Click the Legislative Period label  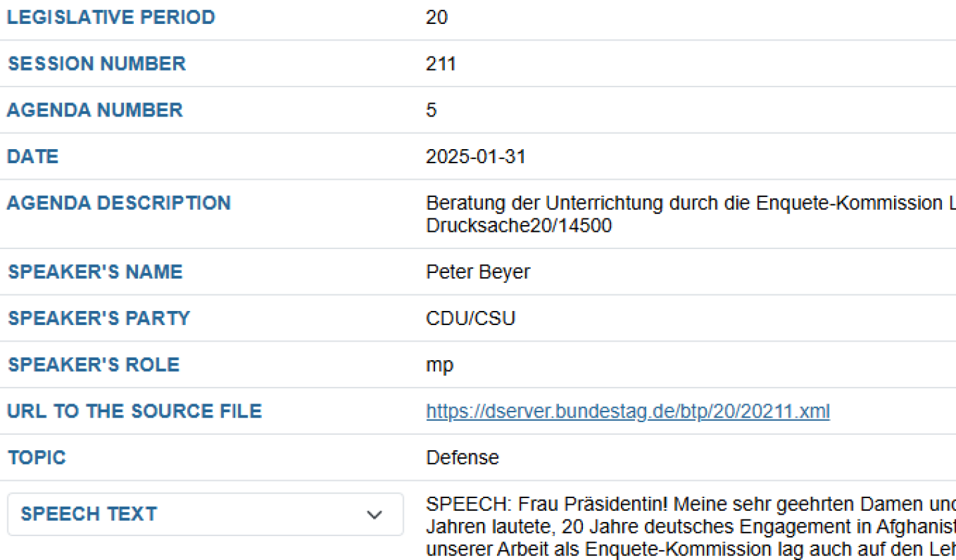point(111,17)
